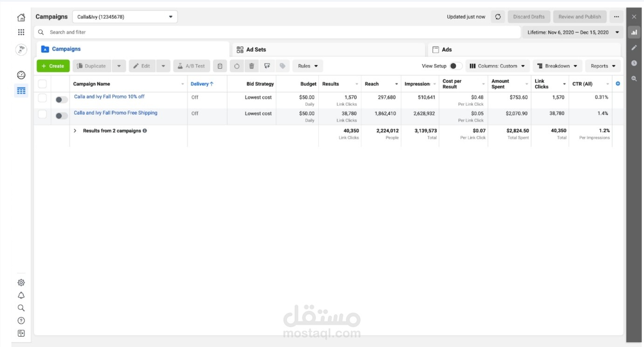The image size is (644, 347).
Task: Click the green Create button
Action: 53,66
